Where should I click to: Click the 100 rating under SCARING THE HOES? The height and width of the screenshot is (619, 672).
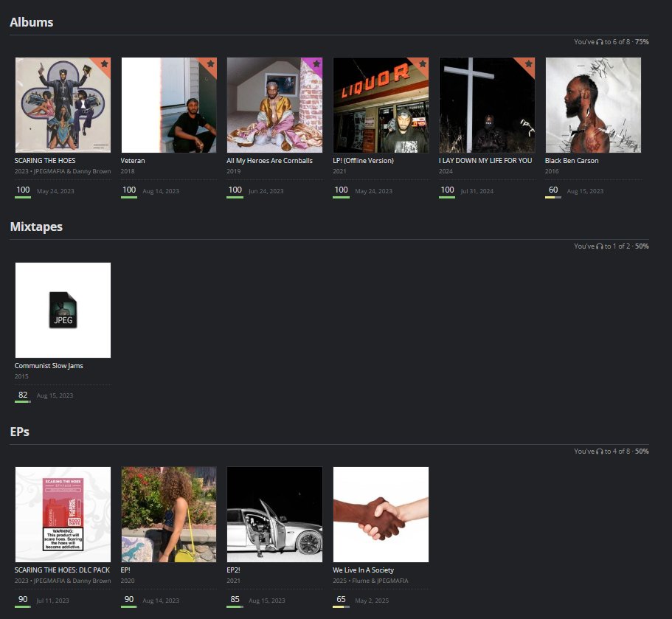23,190
